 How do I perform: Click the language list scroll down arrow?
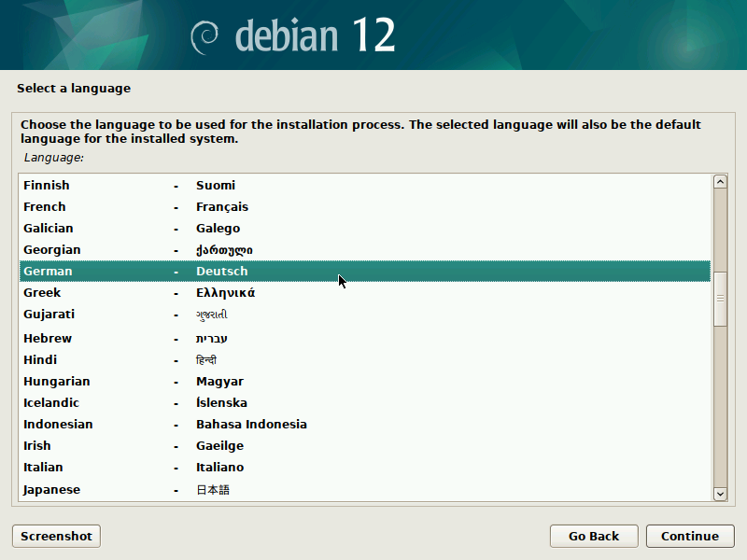[720, 495]
